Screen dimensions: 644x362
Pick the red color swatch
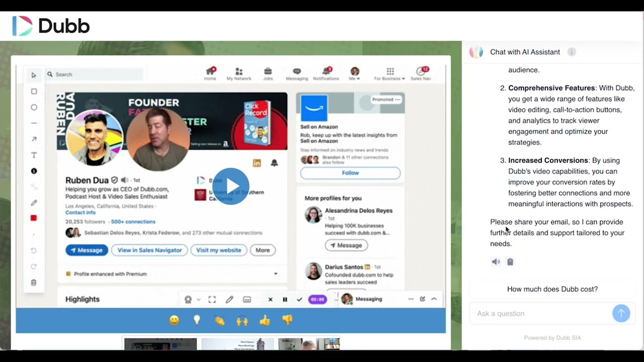34,218
